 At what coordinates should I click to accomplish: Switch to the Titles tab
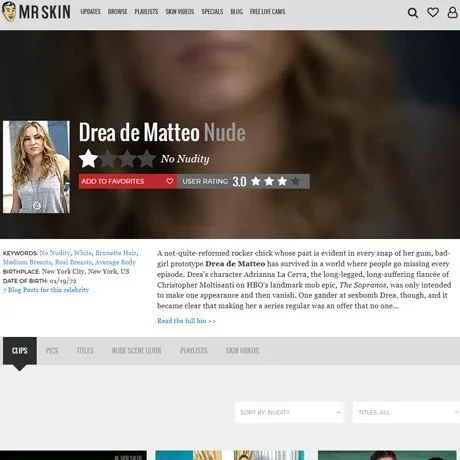click(85, 351)
